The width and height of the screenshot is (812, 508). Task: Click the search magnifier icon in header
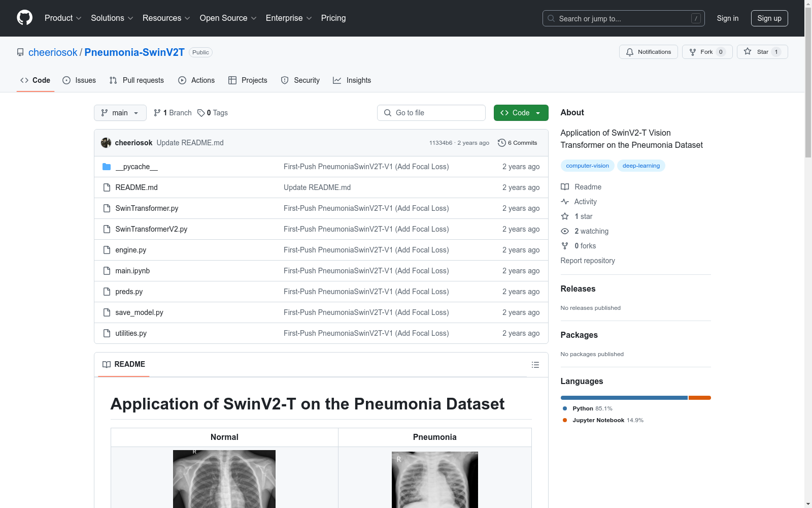tap(551, 18)
